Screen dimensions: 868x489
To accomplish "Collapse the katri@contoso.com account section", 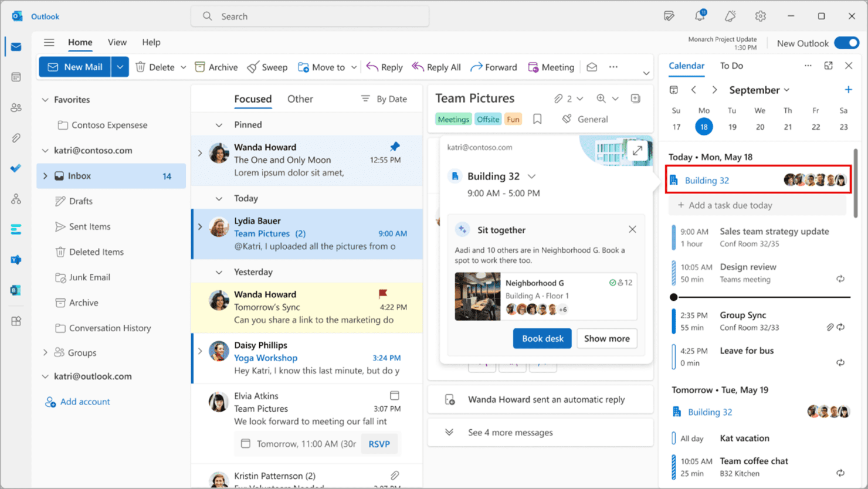I will click(45, 150).
